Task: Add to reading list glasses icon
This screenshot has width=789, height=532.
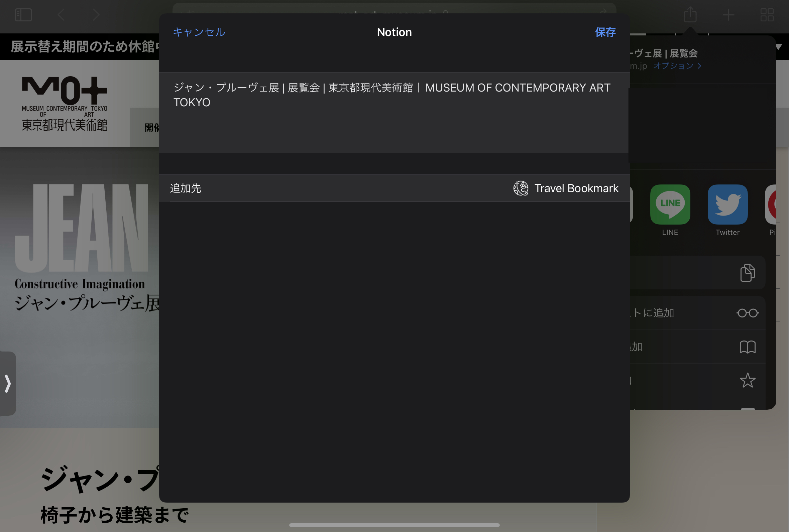Action: pyautogui.click(x=747, y=313)
